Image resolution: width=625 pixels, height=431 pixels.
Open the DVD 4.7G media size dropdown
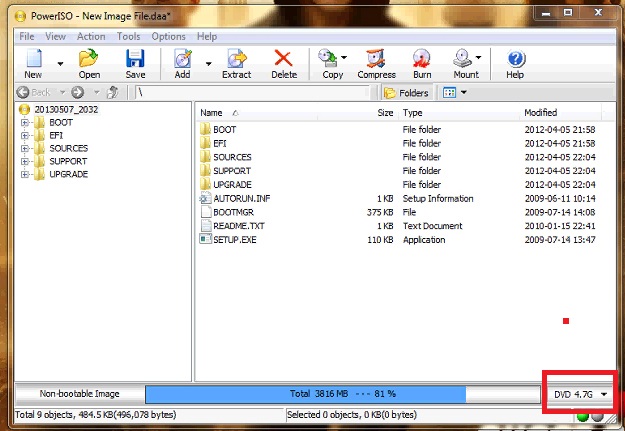point(579,394)
